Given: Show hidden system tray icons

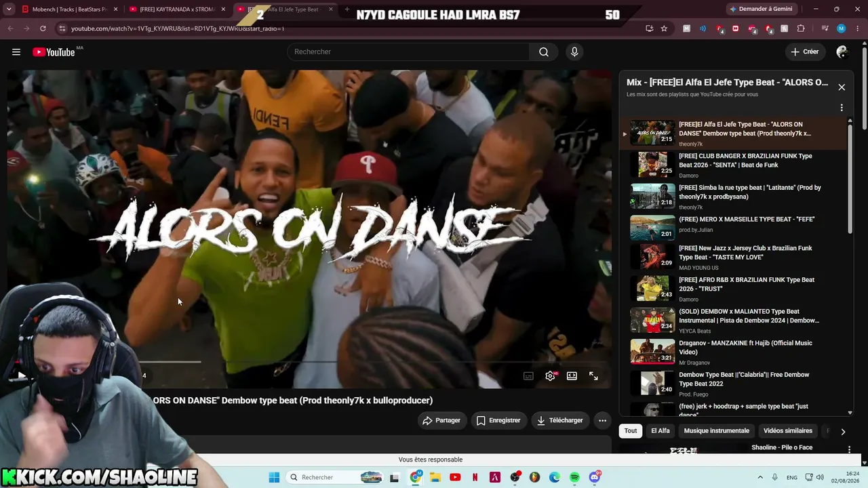Looking at the screenshot, I should pos(759,477).
